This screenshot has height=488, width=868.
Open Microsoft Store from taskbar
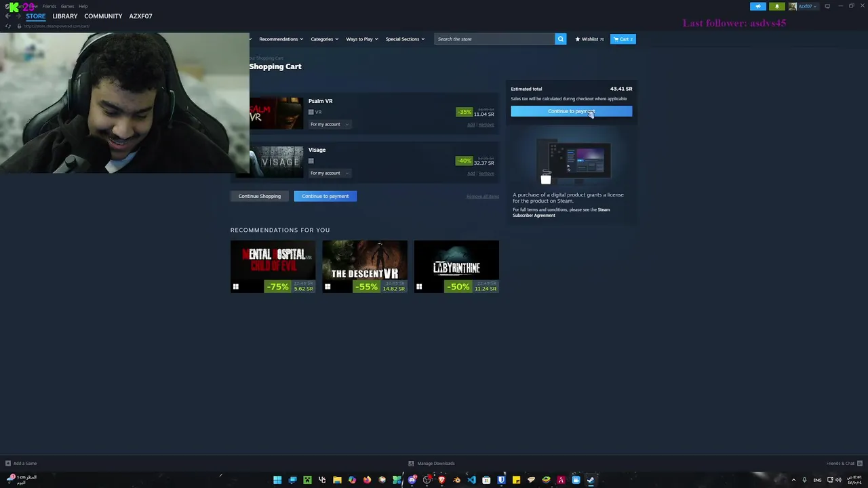coord(486,480)
